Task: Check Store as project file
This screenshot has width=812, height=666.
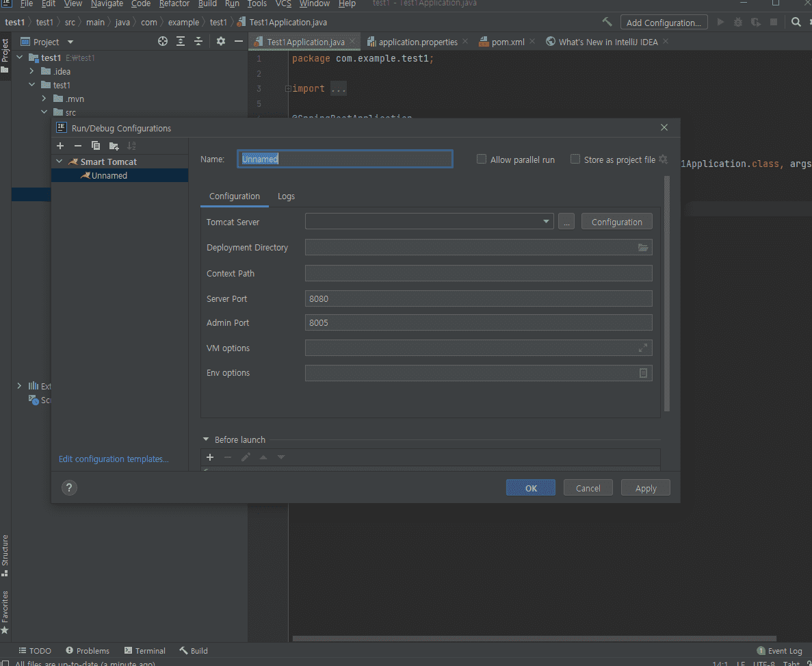Action: click(575, 159)
